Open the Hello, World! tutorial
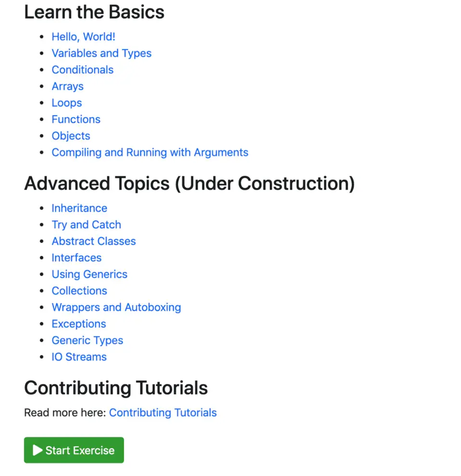The width and height of the screenshot is (461, 476). coord(83,37)
